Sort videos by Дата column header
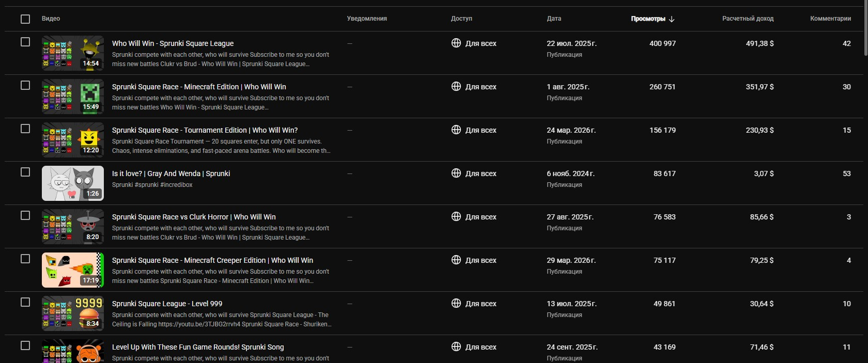The height and width of the screenshot is (363, 868). tap(554, 19)
